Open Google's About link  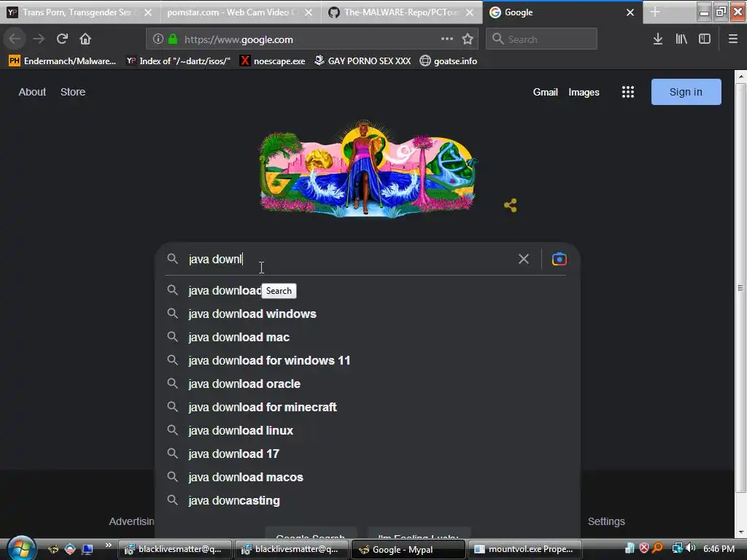click(32, 92)
